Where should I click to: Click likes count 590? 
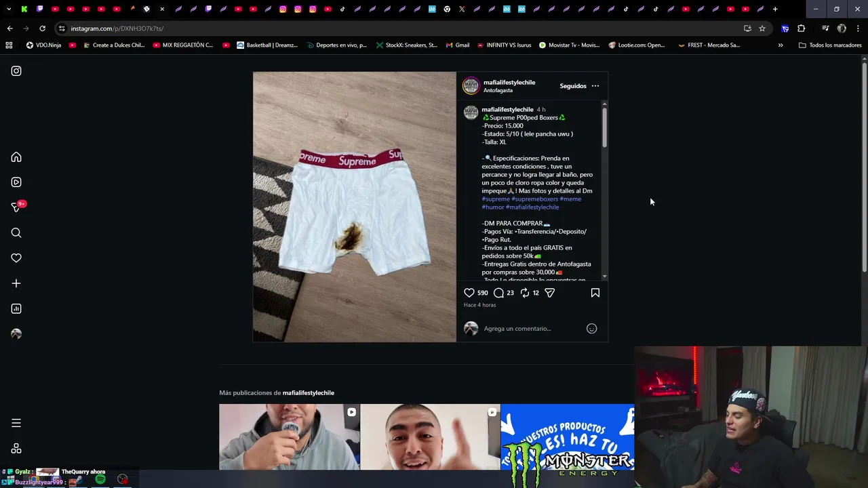pyautogui.click(x=482, y=293)
